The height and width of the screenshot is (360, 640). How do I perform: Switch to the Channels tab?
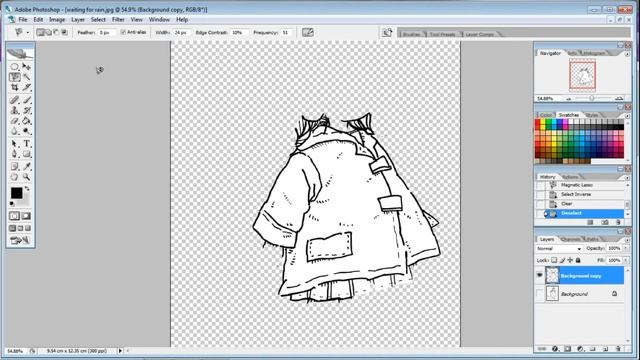[x=571, y=239]
